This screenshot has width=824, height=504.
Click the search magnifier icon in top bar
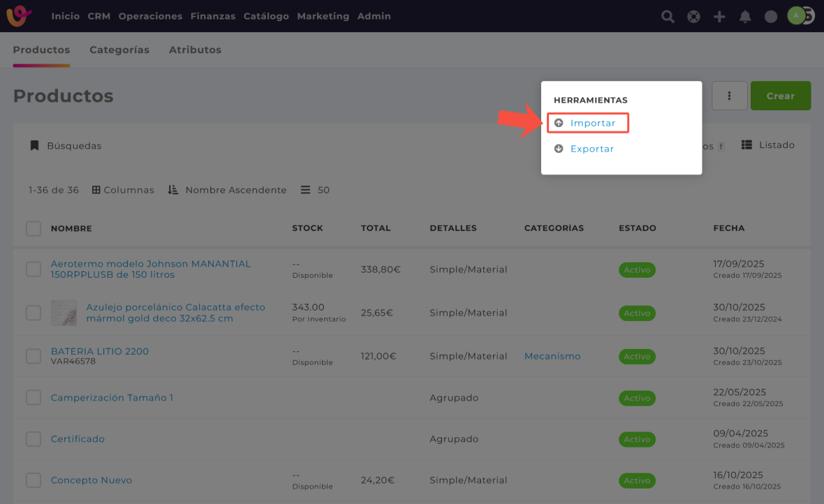tap(668, 17)
